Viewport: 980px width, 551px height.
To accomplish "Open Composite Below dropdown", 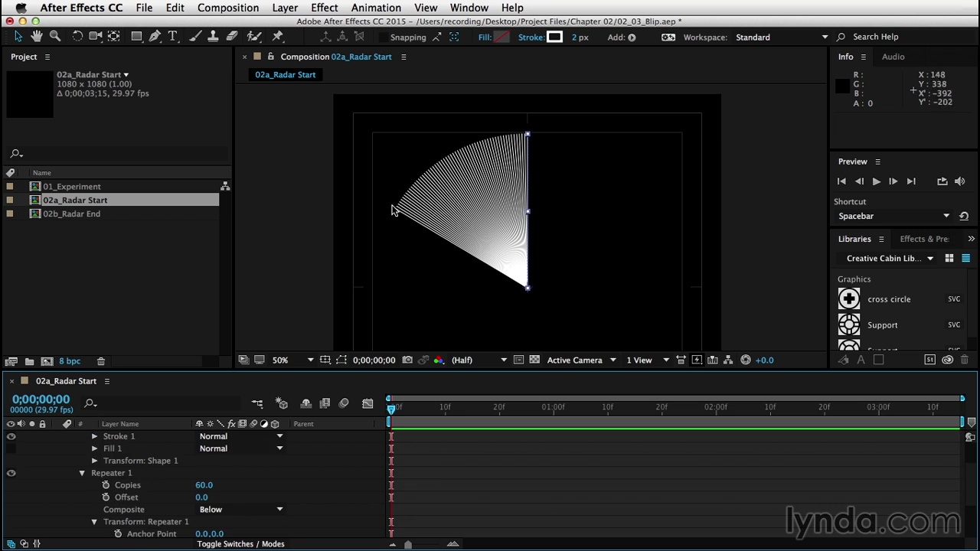I will pos(240,510).
